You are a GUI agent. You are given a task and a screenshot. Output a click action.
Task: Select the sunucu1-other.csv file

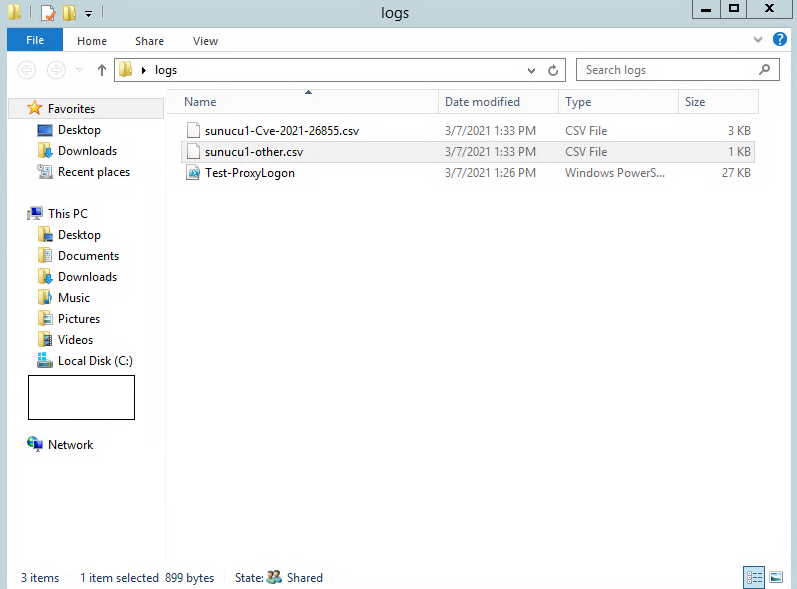pyautogui.click(x=254, y=152)
